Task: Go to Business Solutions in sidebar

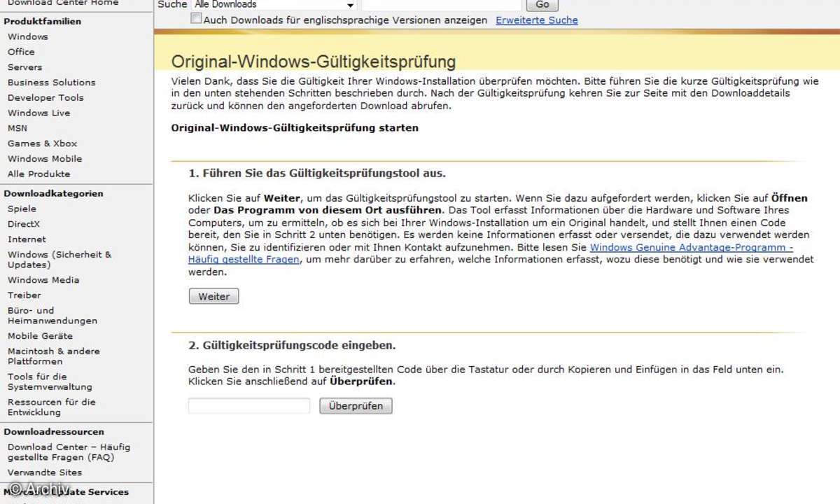Action: pos(52,83)
